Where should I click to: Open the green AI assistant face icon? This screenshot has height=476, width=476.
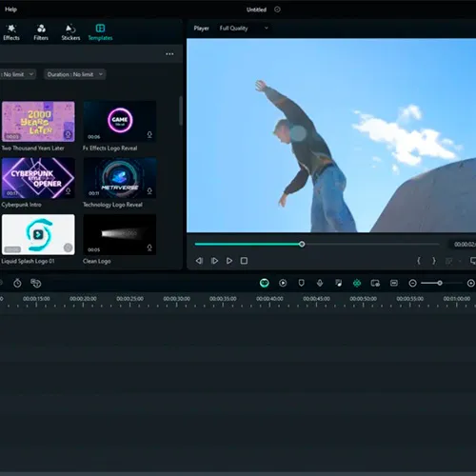click(x=265, y=283)
